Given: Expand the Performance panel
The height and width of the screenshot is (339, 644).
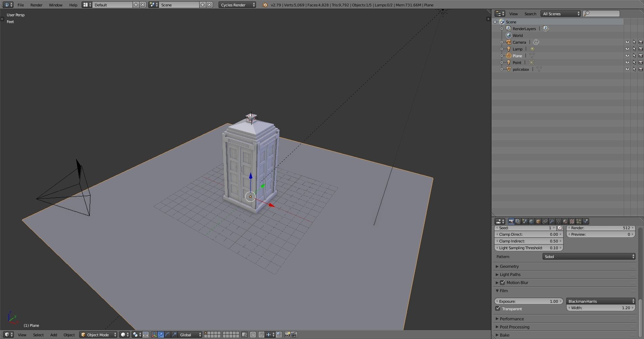Looking at the screenshot, I should [511, 319].
